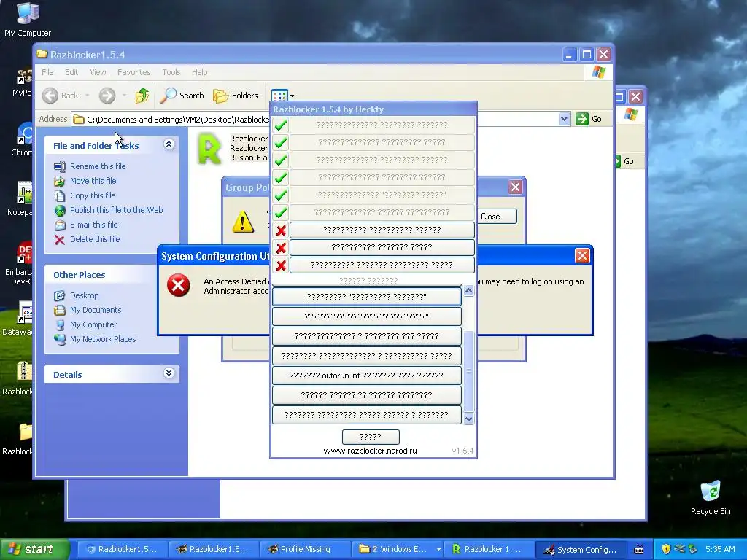Click the red error icon in System Configuration dialog

tap(178, 285)
